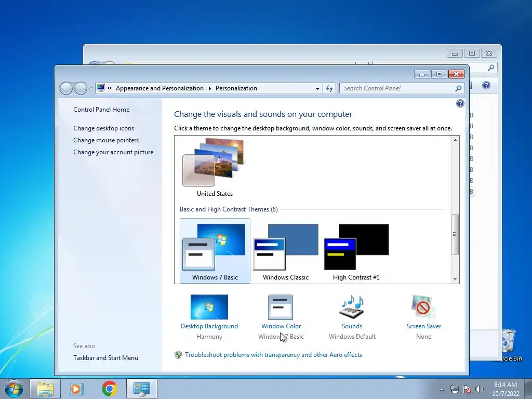Minimize the background window
Image resolution: width=532 pixels, height=399 pixels.
455,54
